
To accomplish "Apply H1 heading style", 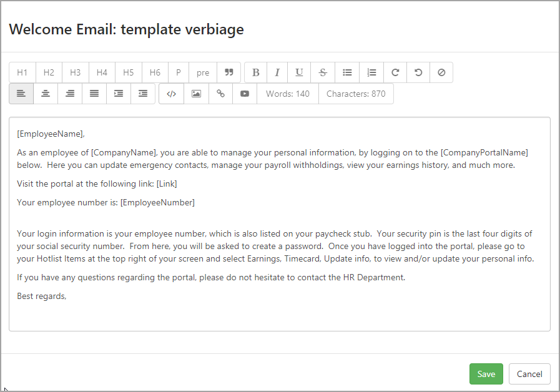I will (22, 72).
